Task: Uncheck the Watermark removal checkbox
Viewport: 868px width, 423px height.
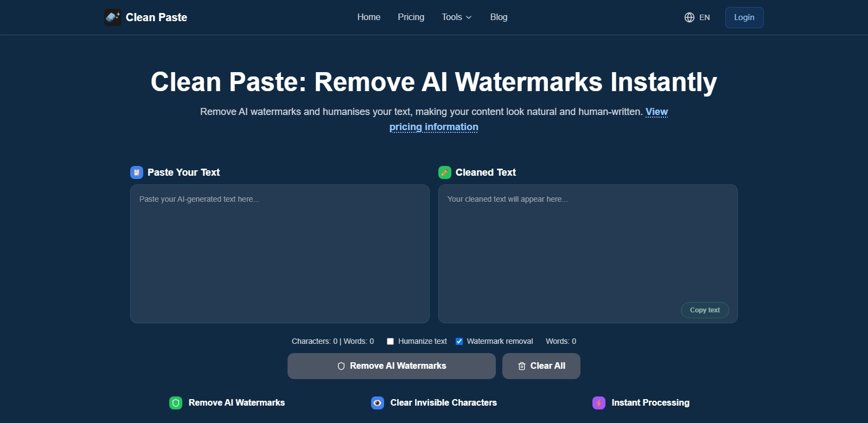Action: point(459,341)
